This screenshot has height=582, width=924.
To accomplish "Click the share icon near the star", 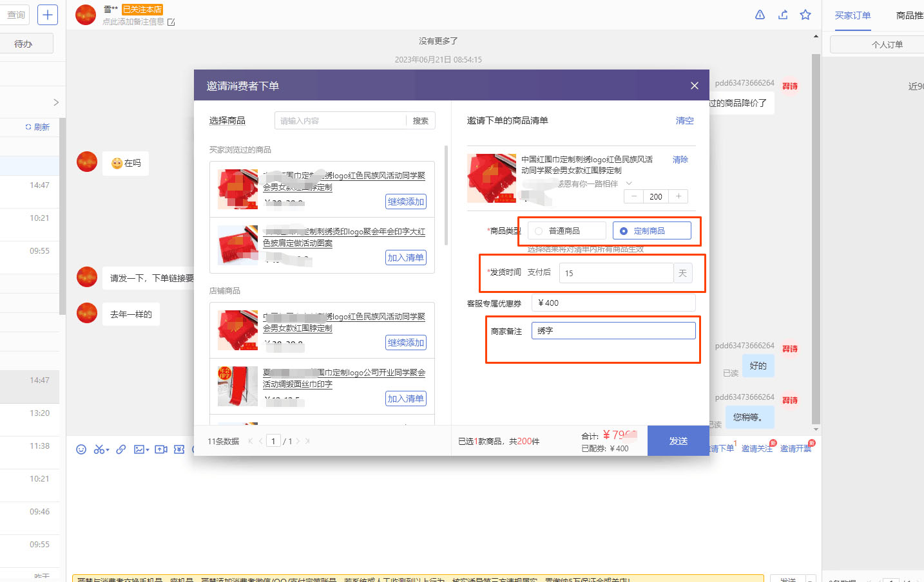I will point(783,14).
